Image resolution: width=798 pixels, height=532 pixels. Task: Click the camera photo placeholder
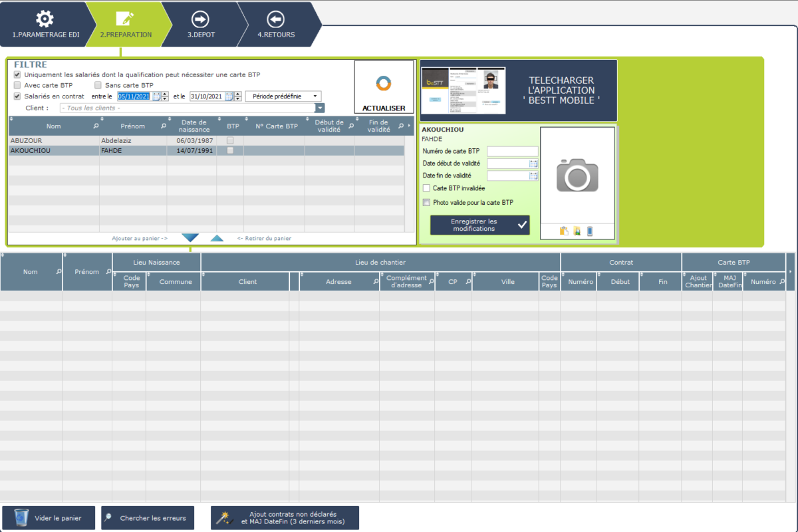click(x=577, y=175)
